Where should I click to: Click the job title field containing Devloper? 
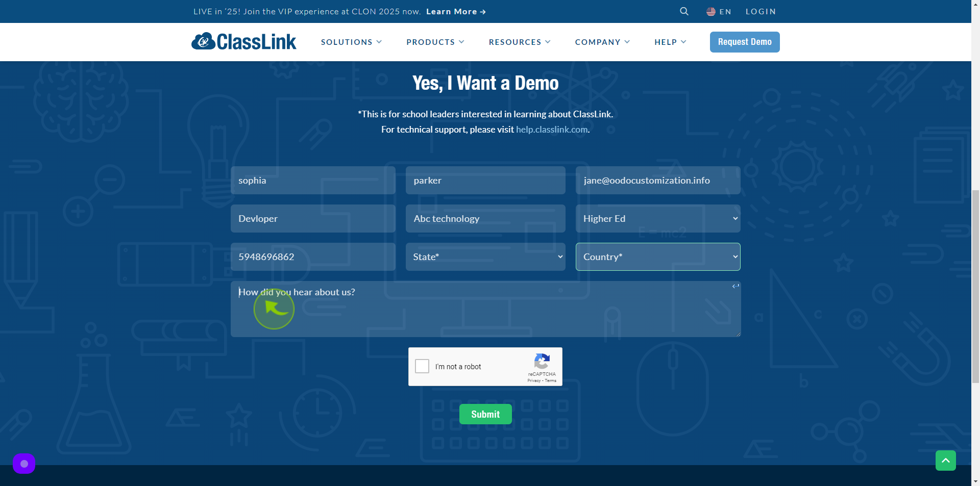click(x=313, y=218)
